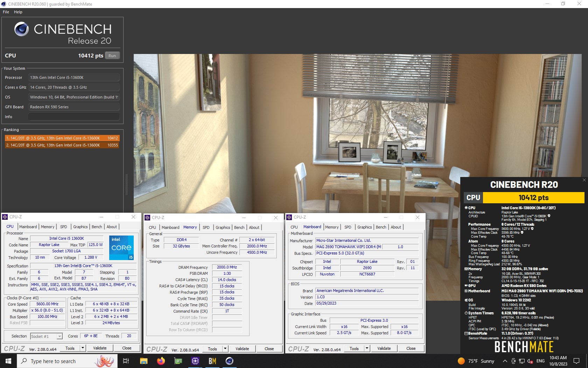Image resolution: width=588 pixels, height=368 pixels.
Task: Select first ranking entry with score 10412
Action: (x=62, y=138)
